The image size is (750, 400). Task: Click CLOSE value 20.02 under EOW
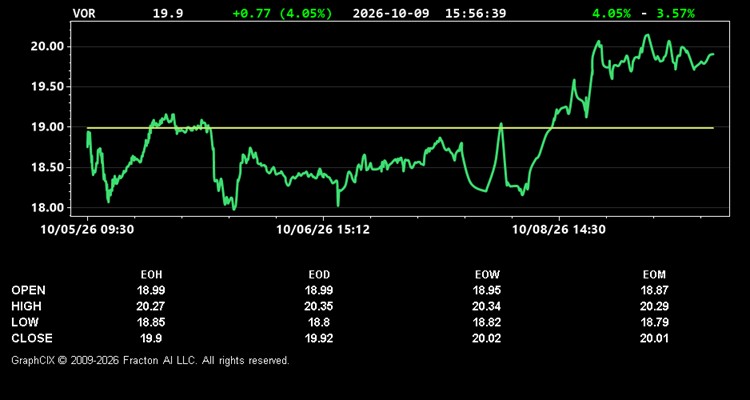coord(487,338)
